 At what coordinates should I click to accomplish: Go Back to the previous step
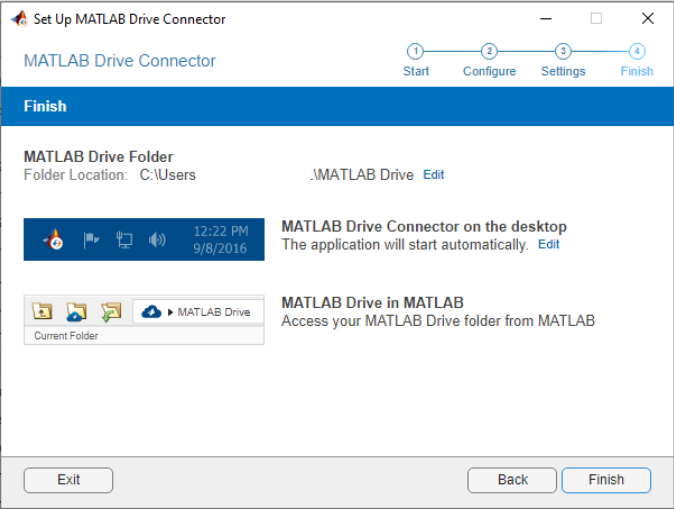point(512,480)
